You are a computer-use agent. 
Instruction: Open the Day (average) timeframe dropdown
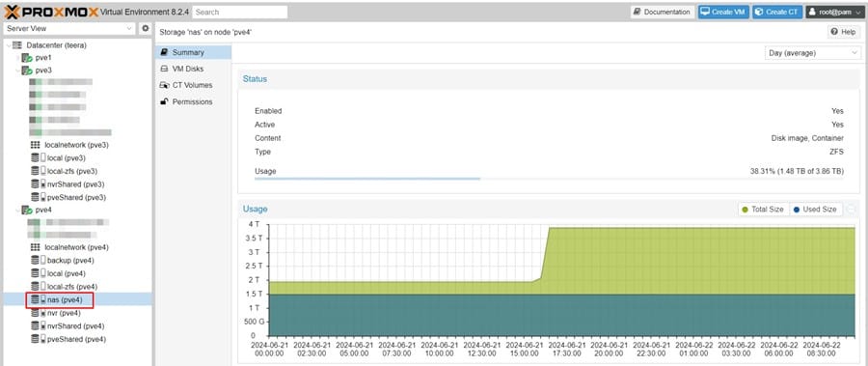coord(813,53)
